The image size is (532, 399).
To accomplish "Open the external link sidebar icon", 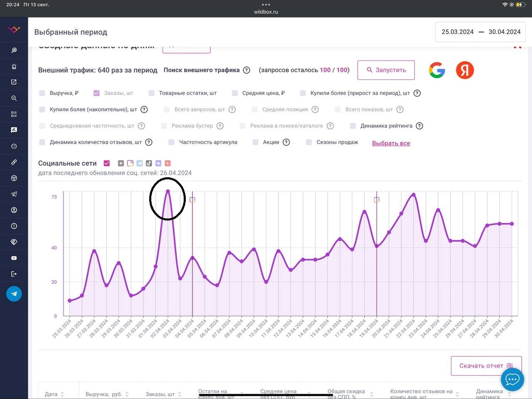I will click(x=14, y=82).
